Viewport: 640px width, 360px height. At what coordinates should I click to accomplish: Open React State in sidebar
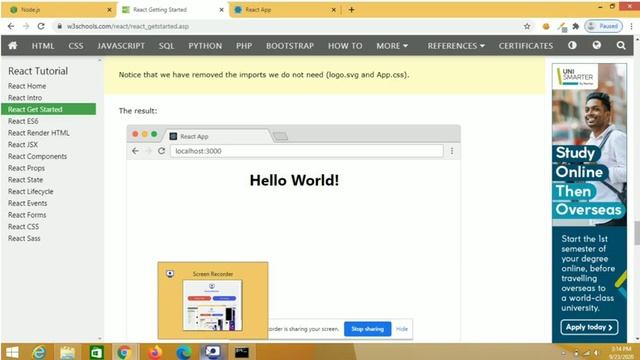(25, 180)
